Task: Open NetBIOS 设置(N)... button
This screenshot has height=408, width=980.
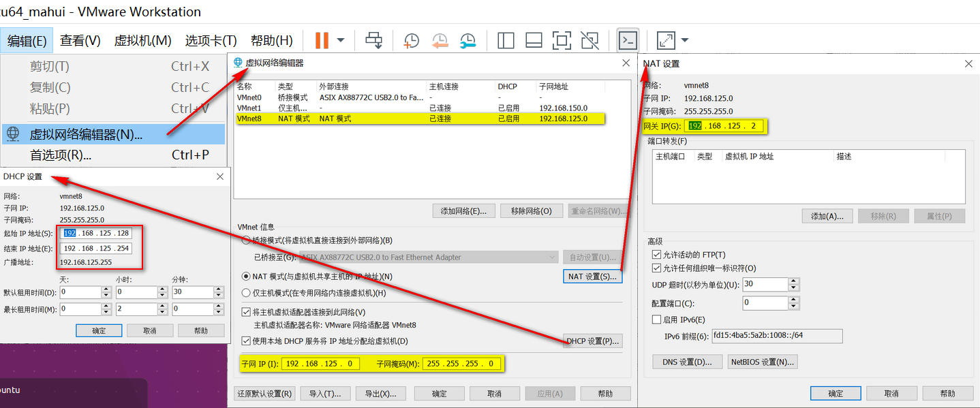Action: click(x=763, y=362)
